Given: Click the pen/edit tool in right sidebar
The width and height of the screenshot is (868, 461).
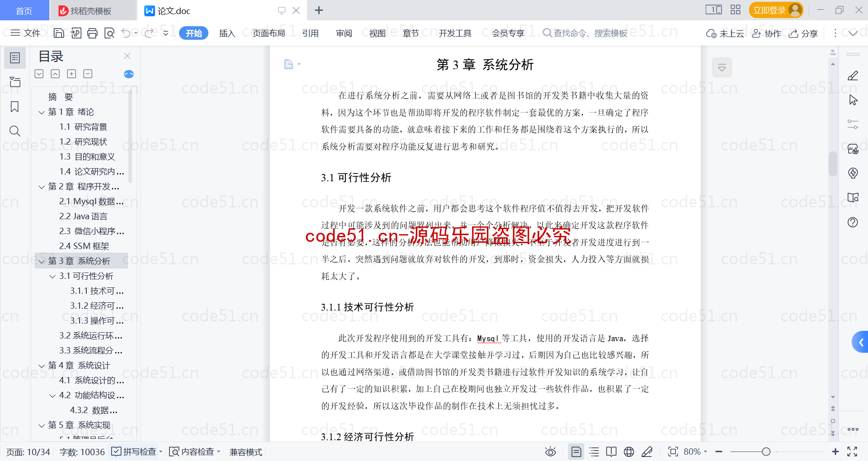Looking at the screenshot, I should coord(853,75).
